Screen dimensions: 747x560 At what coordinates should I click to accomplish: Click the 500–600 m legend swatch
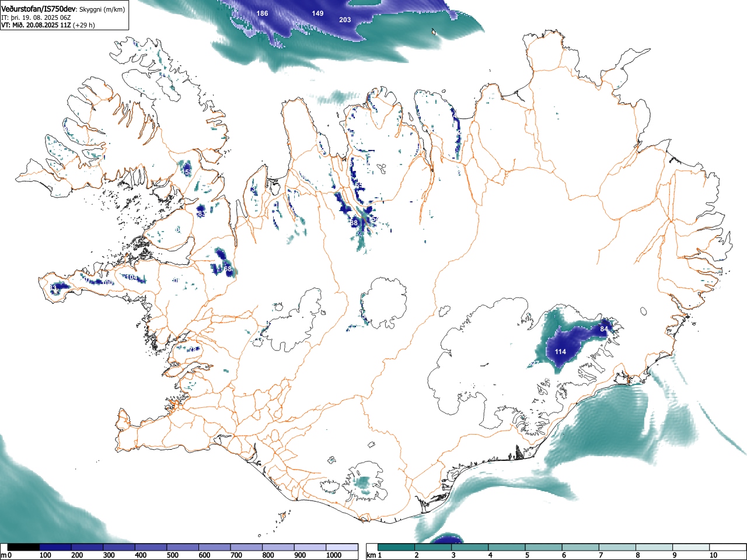[x=183, y=547]
